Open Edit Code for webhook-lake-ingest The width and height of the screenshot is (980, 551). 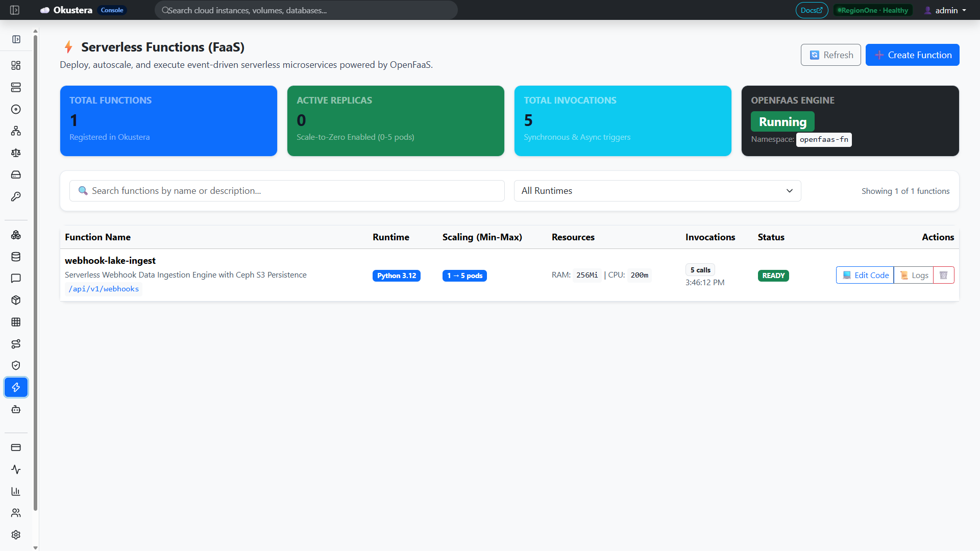865,275
